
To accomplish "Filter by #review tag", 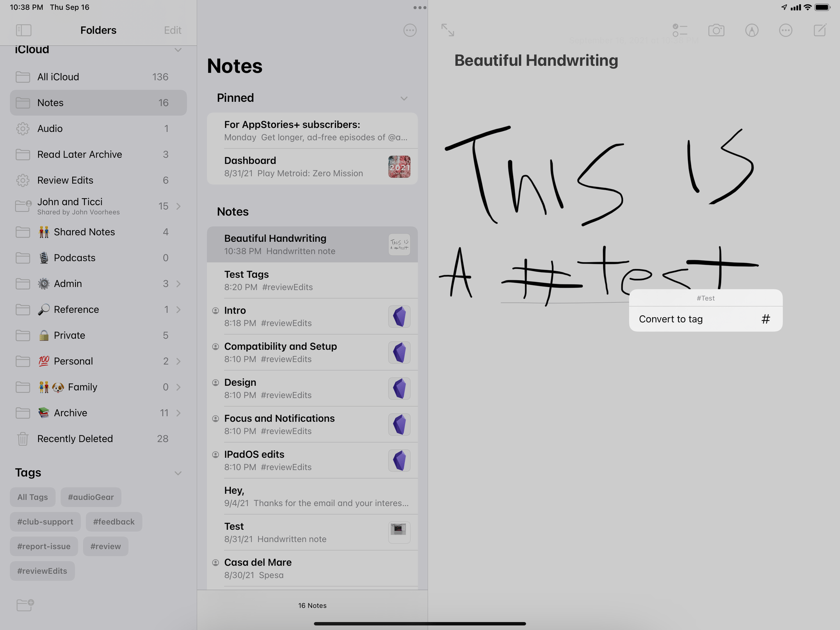I will [x=105, y=546].
